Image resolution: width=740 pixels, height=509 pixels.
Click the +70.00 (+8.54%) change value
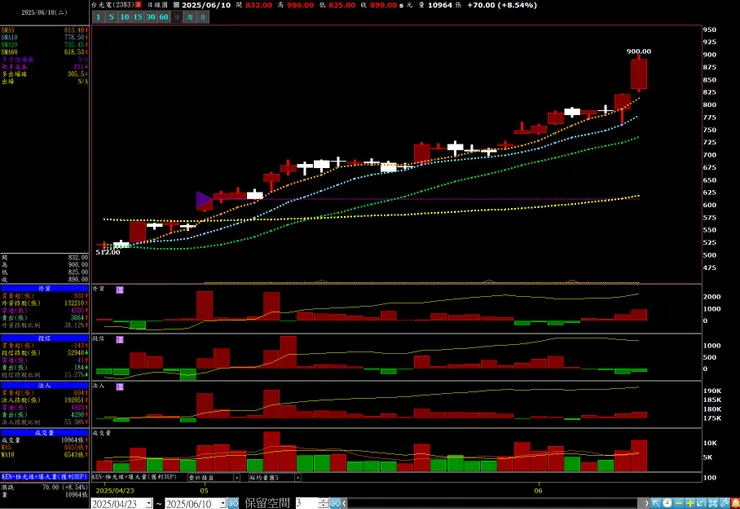(502, 5)
